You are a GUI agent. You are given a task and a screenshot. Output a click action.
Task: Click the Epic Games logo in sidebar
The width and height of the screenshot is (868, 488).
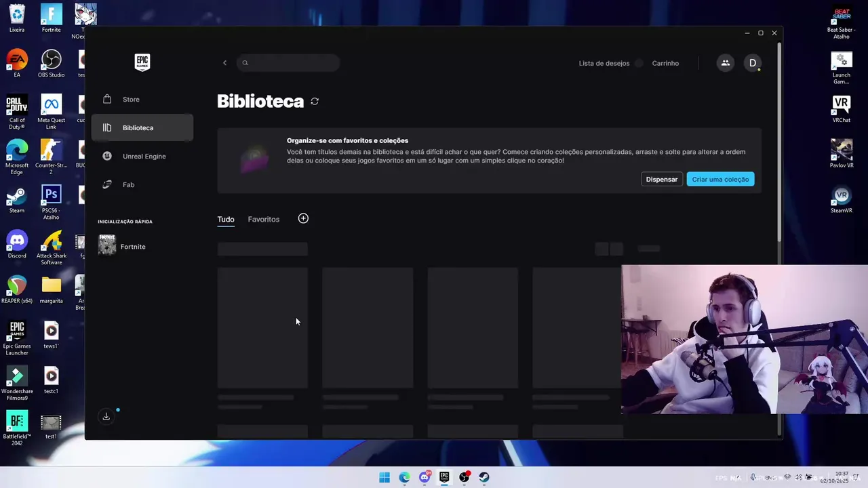[x=142, y=62]
